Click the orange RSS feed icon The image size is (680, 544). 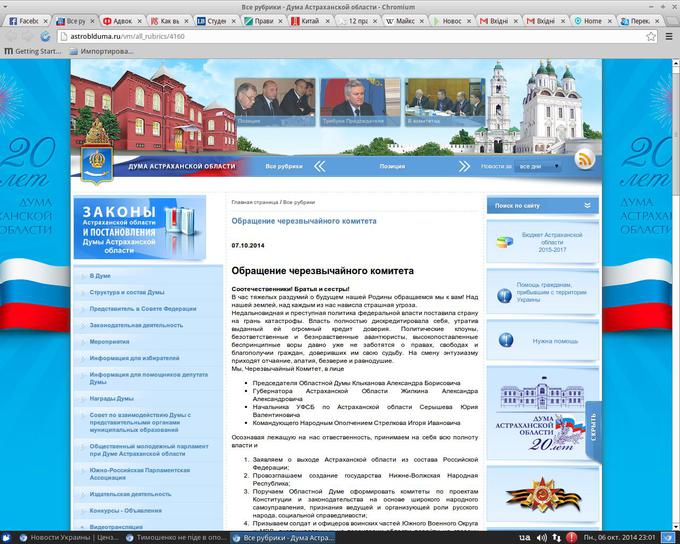point(585,158)
